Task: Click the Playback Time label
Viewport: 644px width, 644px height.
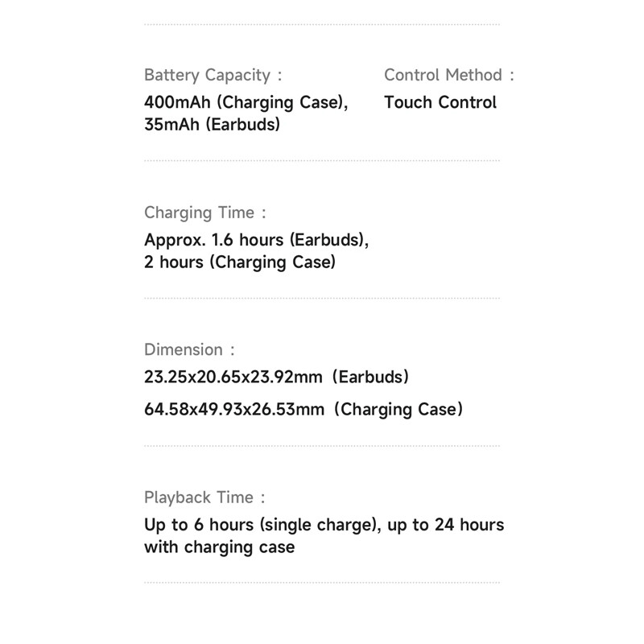Action: pos(204,497)
